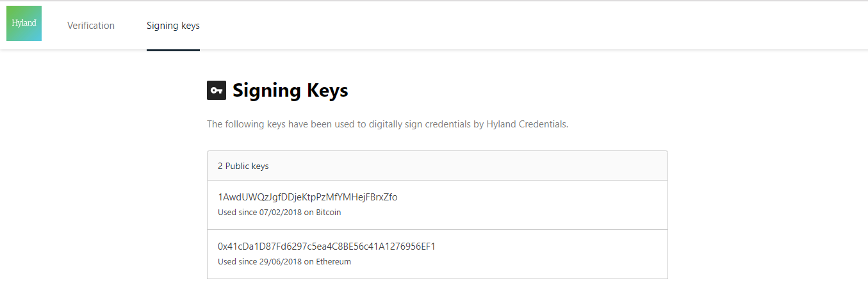Click the "2 Public keys" list header
Image resolution: width=868 pixels, height=299 pixels.
click(x=243, y=166)
